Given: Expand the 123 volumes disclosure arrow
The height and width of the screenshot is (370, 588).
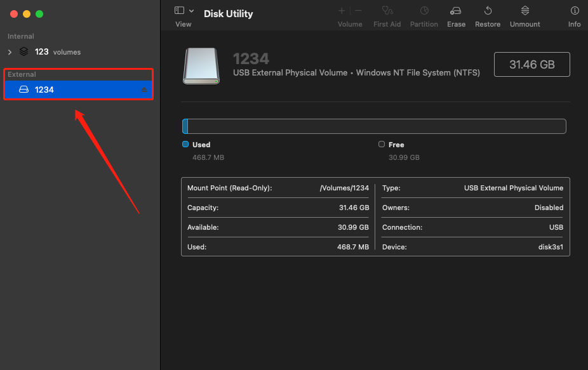Looking at the screenshot, I should click(x=10, y=52).
